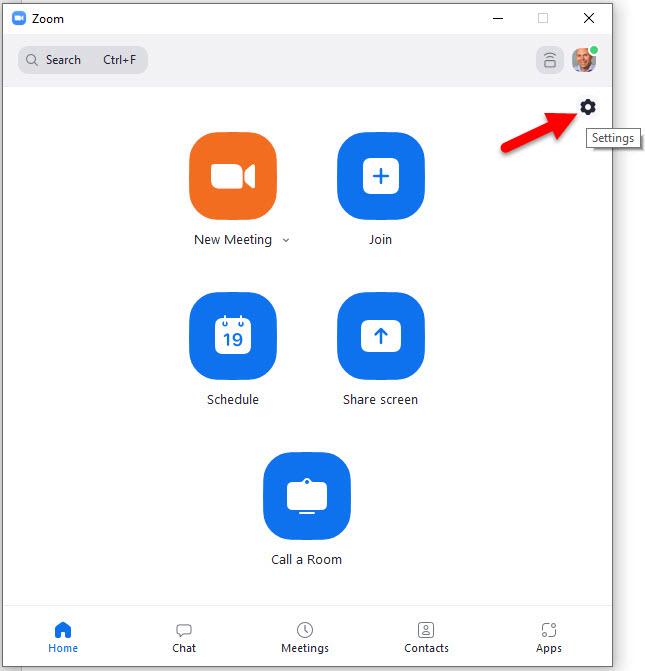Click the Share screen text label
The width and height of the screenshot is (645, 671).
[380, 400]
